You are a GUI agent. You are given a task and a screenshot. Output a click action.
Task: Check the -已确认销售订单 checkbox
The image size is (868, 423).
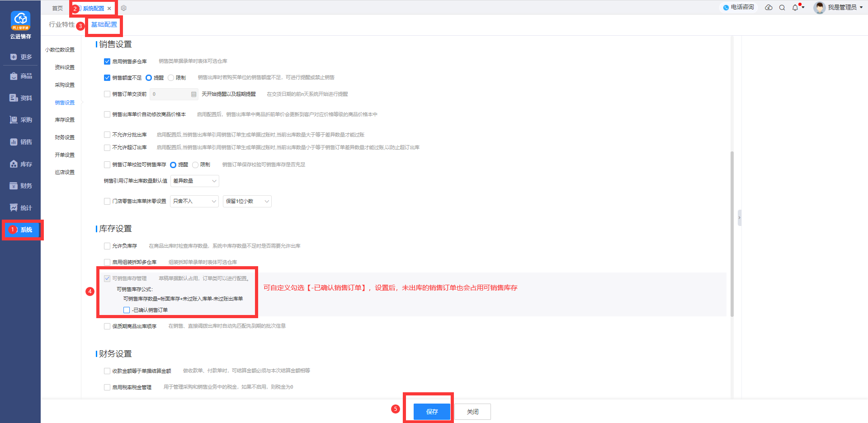127,310
